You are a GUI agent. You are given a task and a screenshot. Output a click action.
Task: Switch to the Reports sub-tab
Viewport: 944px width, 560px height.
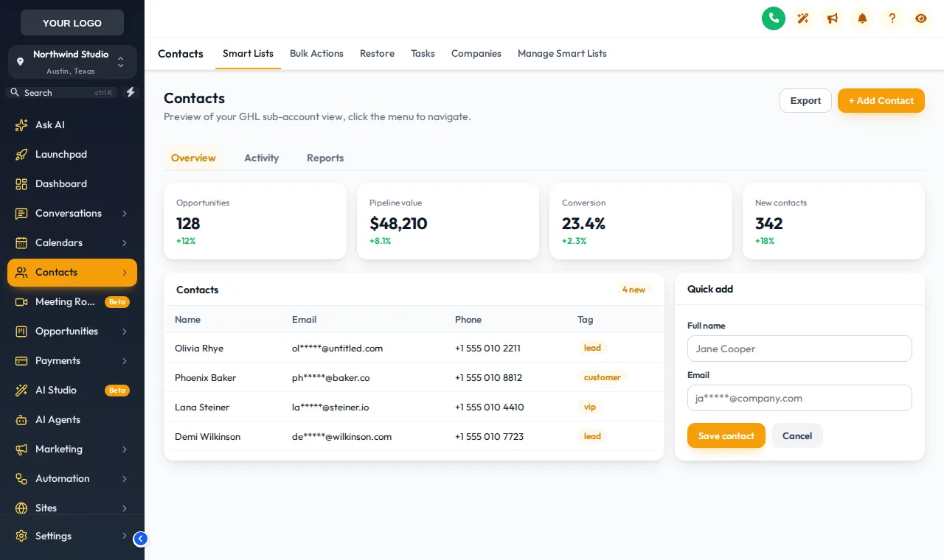pyautogui.click(x=325, y=158)
